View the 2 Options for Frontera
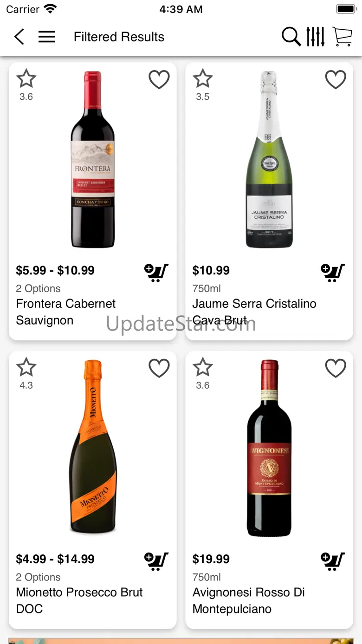 (38, 288)
